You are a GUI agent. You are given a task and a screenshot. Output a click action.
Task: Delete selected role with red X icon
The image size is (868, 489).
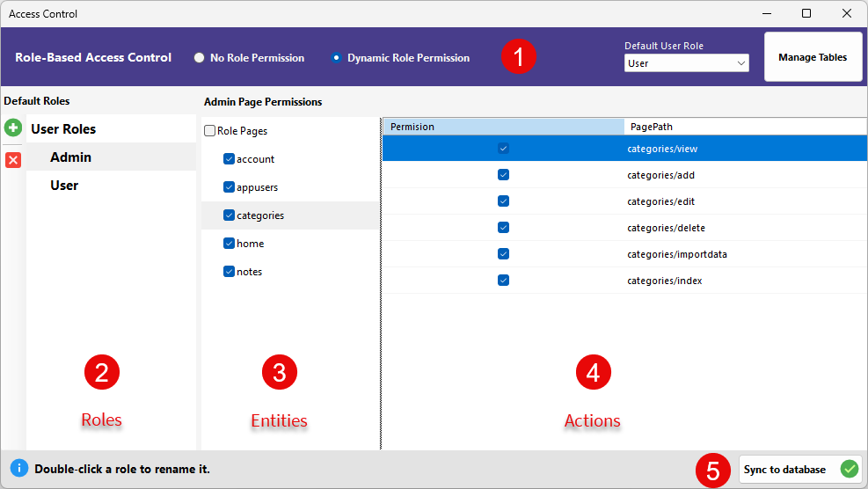[x=13, y=160]
